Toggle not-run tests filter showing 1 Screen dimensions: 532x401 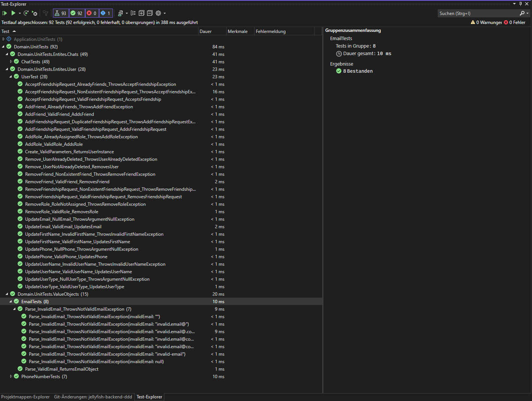tap(106, 13)
